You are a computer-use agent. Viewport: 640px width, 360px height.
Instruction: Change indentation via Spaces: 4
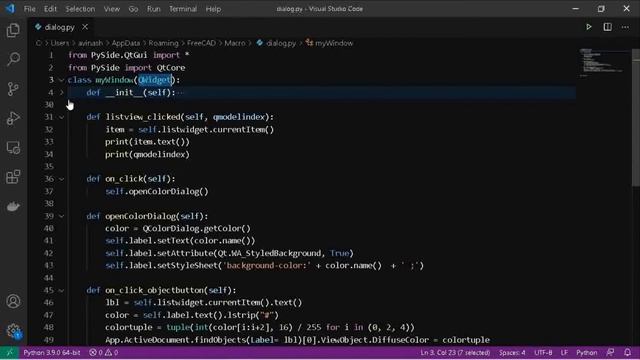click(512, 353)
